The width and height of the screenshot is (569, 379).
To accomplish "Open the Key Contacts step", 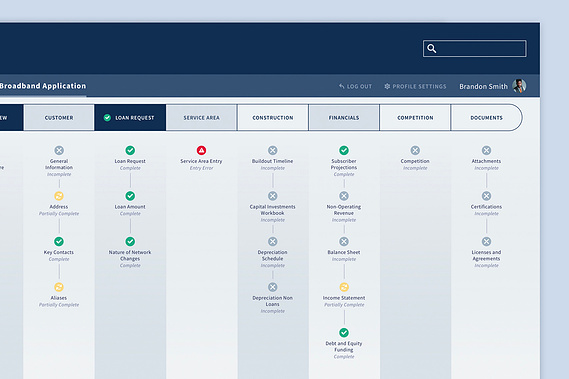I will [x=59, y=252].
